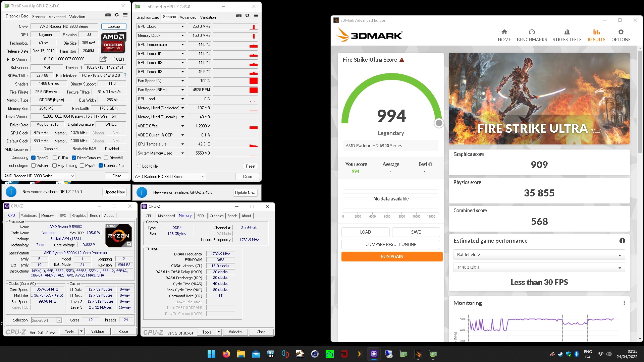Open Firefox from the taskbar
The height and width of the screenshot is (362, 644).
tap(226, 354)
